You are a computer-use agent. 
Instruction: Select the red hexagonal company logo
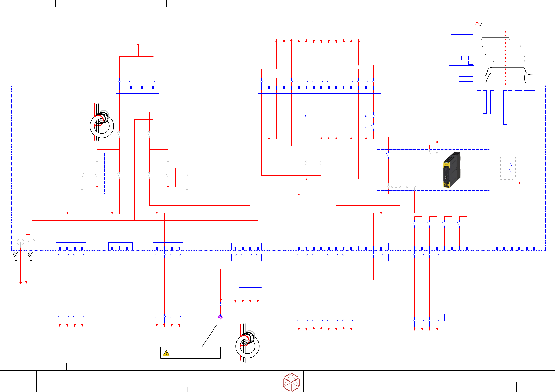coord(291,382)
